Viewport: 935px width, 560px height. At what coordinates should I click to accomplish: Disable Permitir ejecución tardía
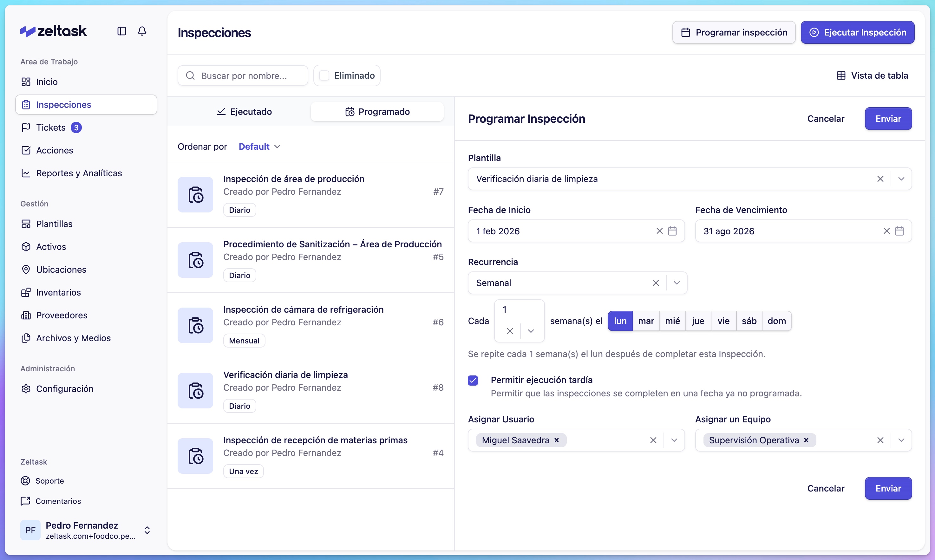tap(473, 380)
